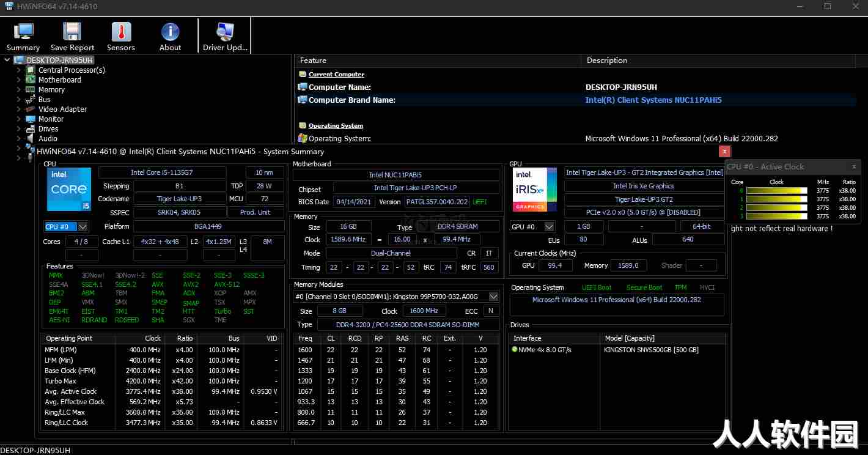Click the Intel Iris Xe graphics logo
The width and height of the screenshot is (868, 455).
coord(535,190)
